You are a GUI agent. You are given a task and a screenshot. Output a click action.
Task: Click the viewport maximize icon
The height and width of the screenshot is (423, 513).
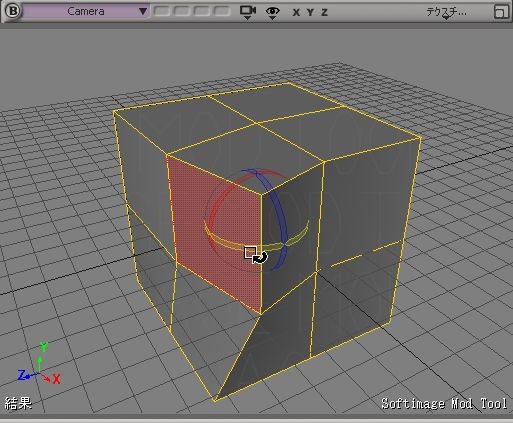(x=501, y=12)
